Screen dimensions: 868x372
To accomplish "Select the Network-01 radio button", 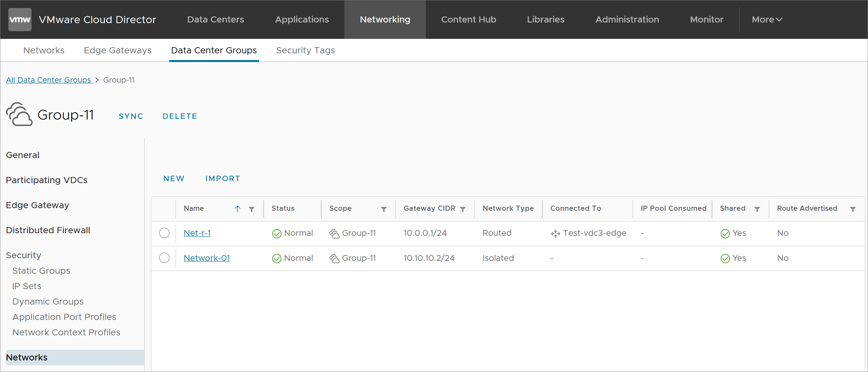I will 164,258.
